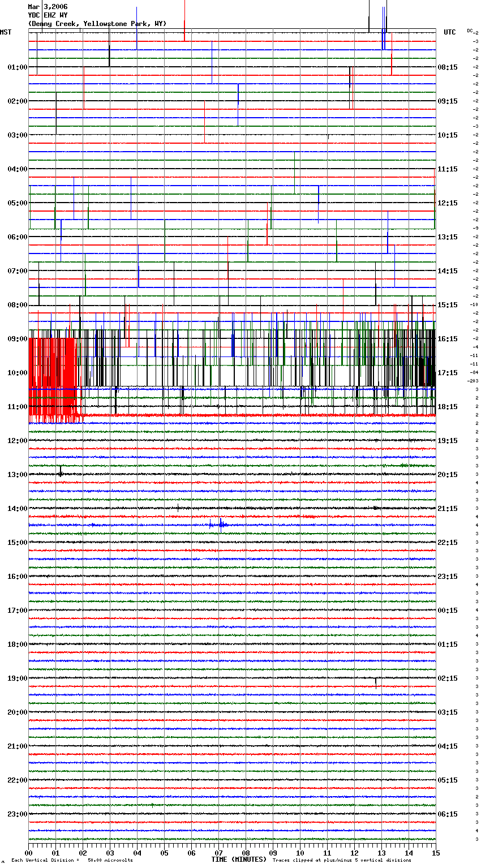Click bottom axis minute tick "12"

coord(354,853)
